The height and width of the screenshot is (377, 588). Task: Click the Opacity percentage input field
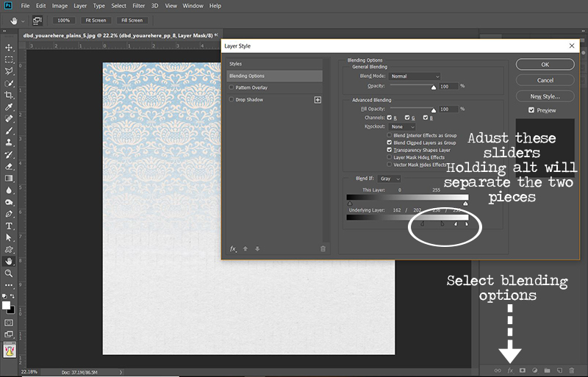[448, 86]
